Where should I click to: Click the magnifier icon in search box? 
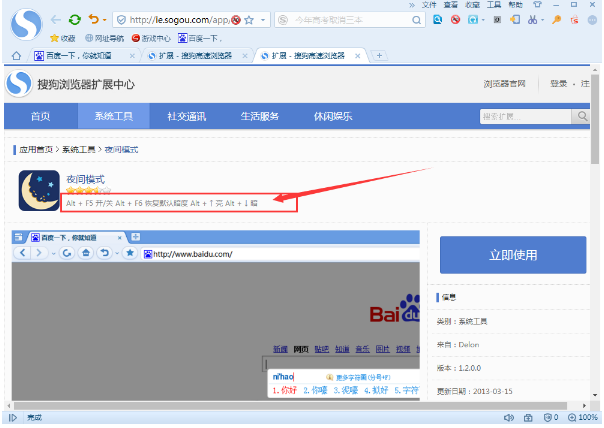point(416,20)
